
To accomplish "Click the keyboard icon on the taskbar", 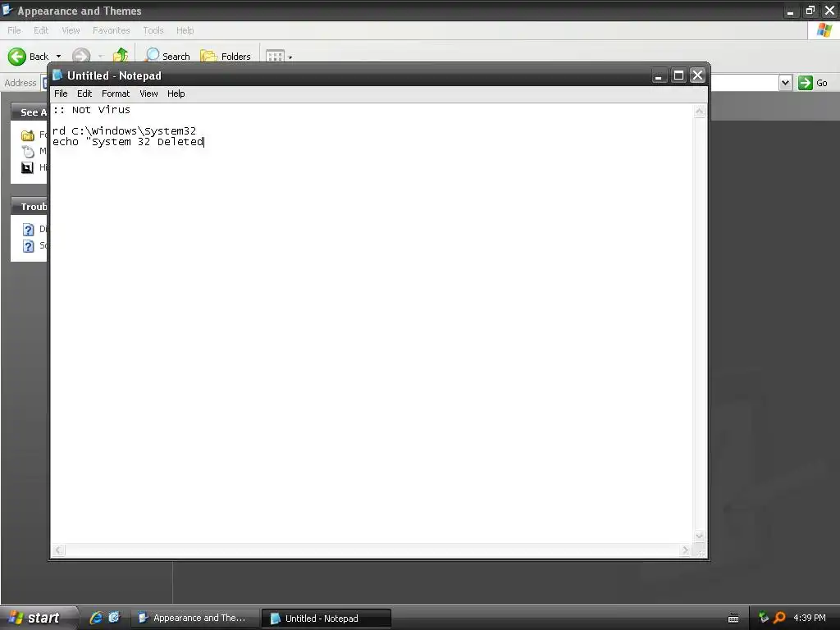I will pyautogui.click(x=733, y=619).
